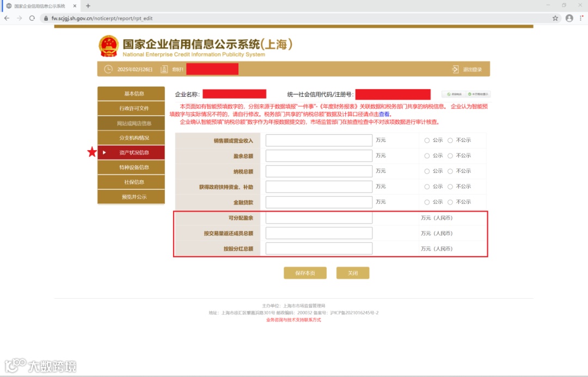Image resolution: width=588 pixels, height=377 pixels.
Task: Click the lock icon in address bar
Action: 46,18
